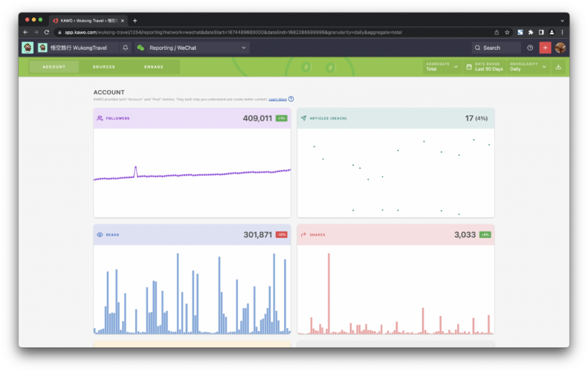Click the download export icon
This screenshot has width=588, height=372.
558,67
